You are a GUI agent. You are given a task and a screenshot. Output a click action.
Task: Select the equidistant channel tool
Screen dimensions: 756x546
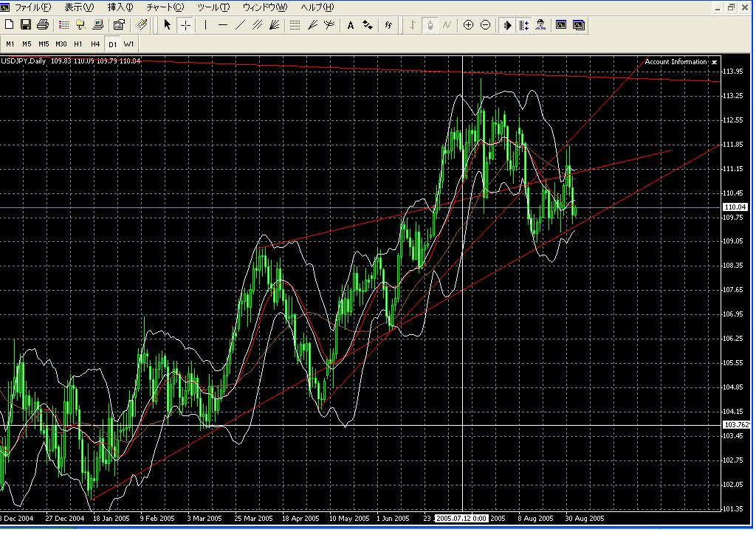click(257, 25)
